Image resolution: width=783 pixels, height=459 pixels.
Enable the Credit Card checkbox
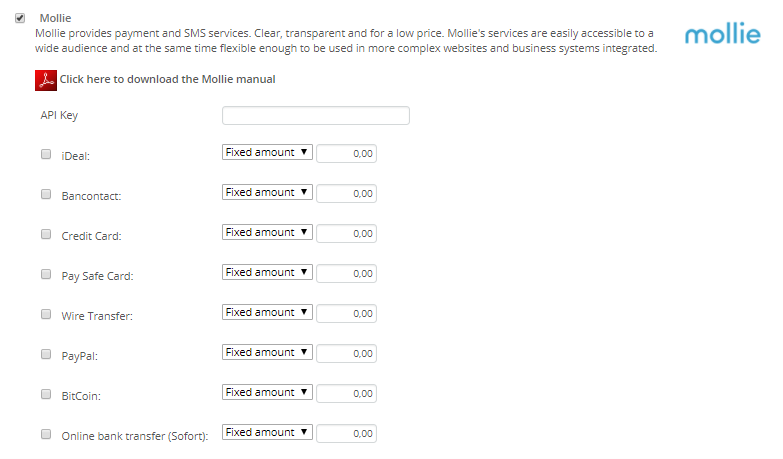click(46, 234)
